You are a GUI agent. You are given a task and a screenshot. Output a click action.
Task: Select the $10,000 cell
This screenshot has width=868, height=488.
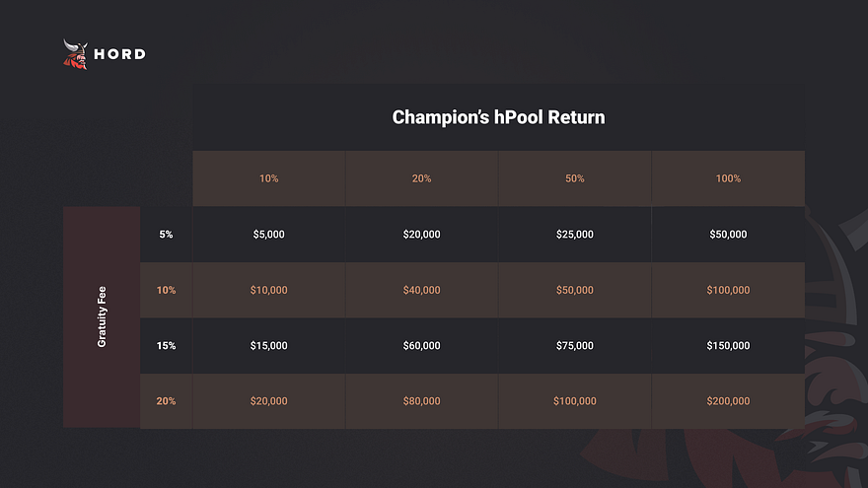pos(269,290)
